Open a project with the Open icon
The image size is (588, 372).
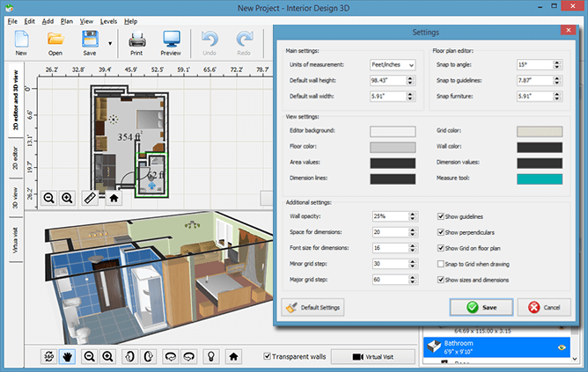[x=55, y=39]
